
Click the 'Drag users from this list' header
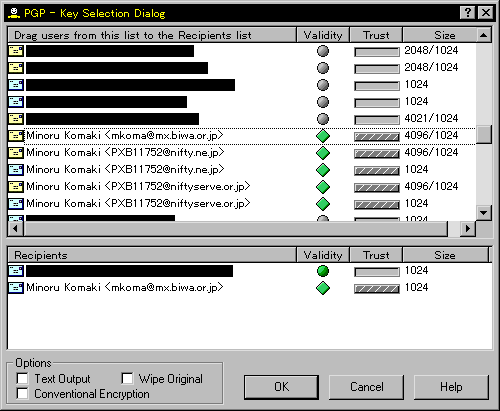pos(152,35)
